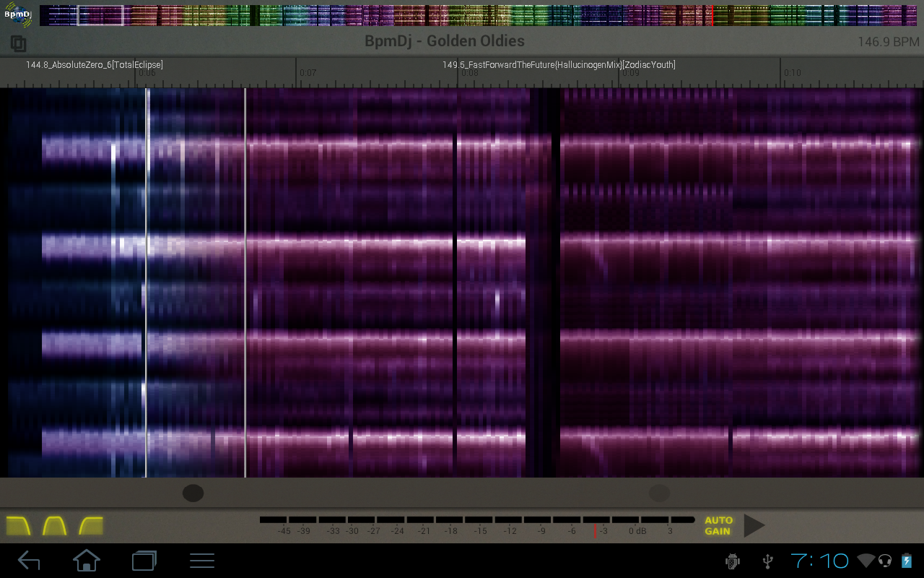Select the band-pass filter icon
Screen dimensions: 924x578
(x=55, y=525)
